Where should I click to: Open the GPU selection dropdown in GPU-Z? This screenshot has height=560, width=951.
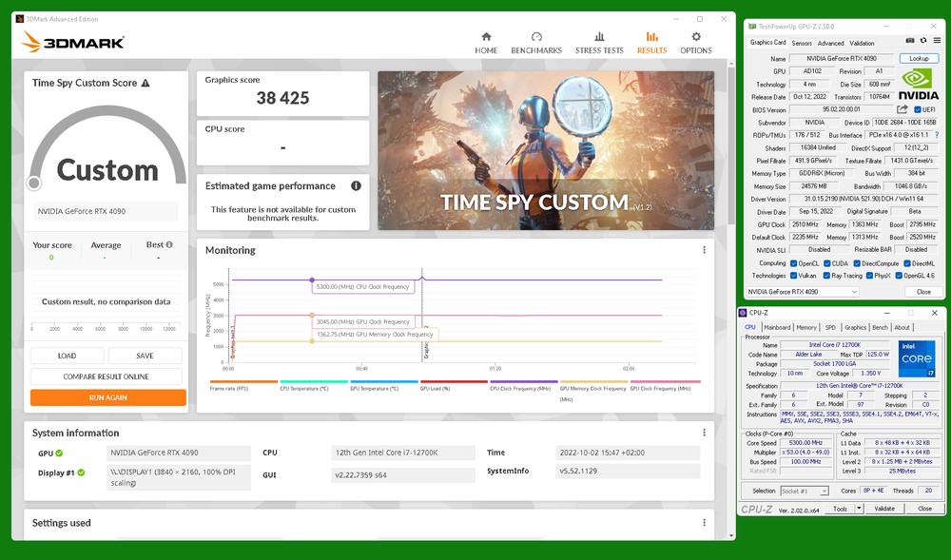point(803,292)
